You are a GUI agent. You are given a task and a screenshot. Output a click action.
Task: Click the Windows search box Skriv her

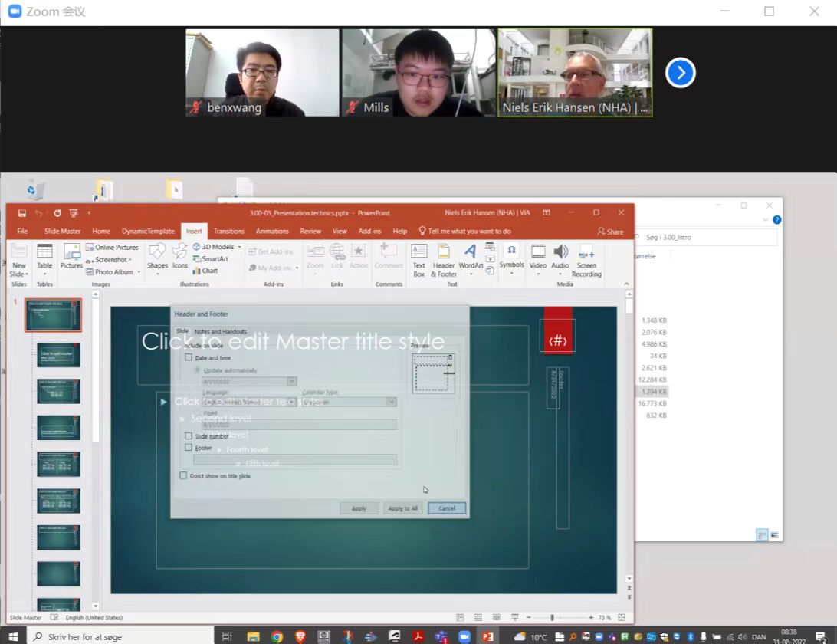pos(120,636)
